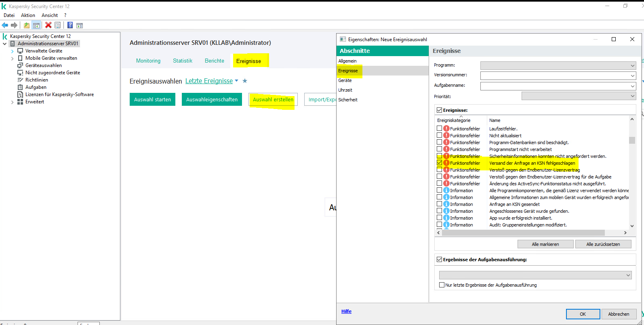Enable 'Nur letzte Ergebnisse der Aufgabenausführung'
Screen dimensions: 644x325
pos(442,285)
